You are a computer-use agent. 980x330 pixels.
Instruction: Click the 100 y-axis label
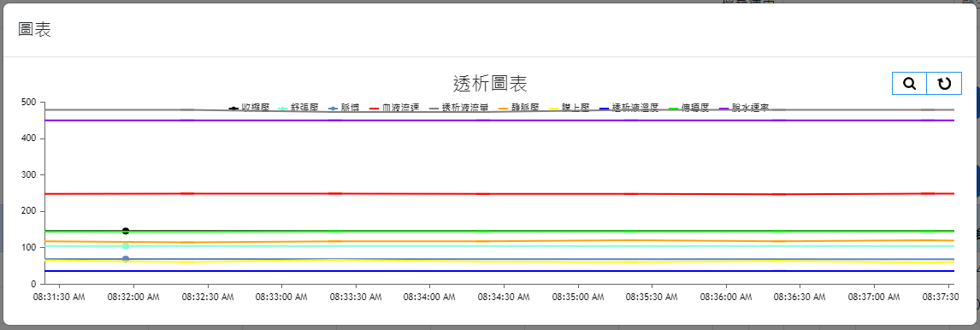tap(29, 248)
